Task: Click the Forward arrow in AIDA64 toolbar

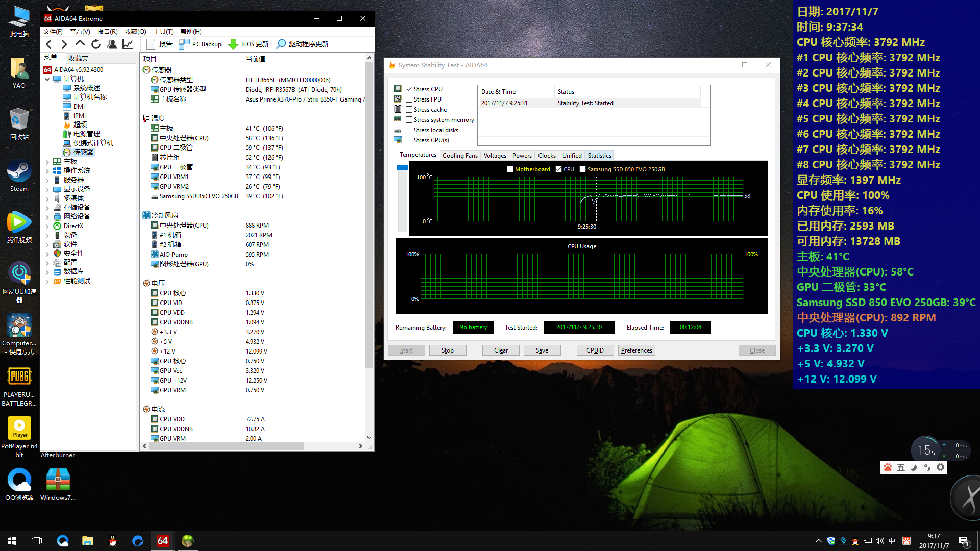Action: (64, 44)
